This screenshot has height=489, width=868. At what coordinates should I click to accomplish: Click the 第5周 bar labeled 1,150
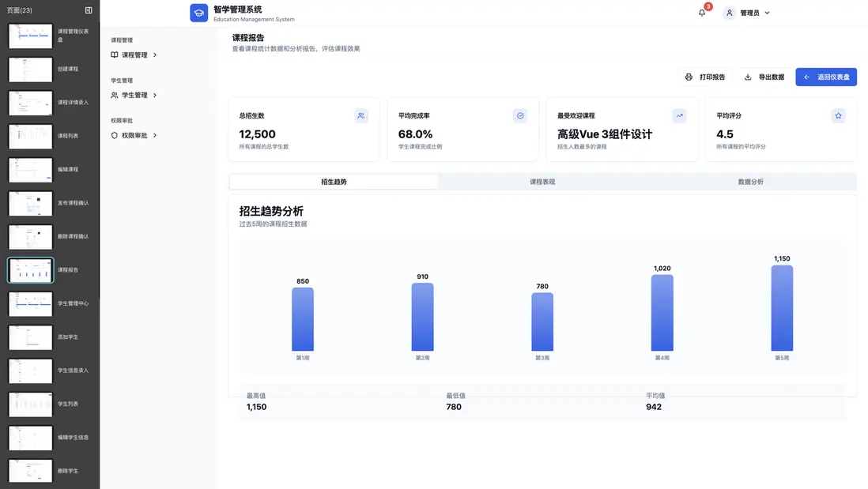[782, 308]
